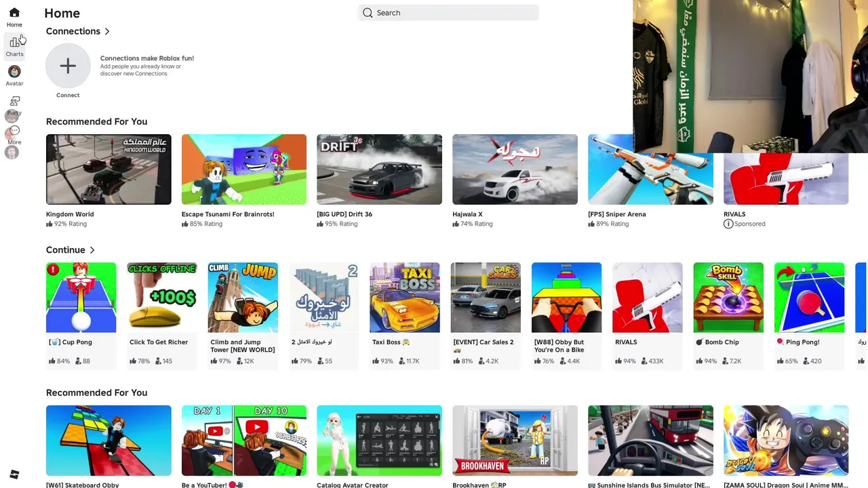Screen dimensions: 868x488
Task: Open Kingdom World game thumbnail
Action: pos(108,169)
